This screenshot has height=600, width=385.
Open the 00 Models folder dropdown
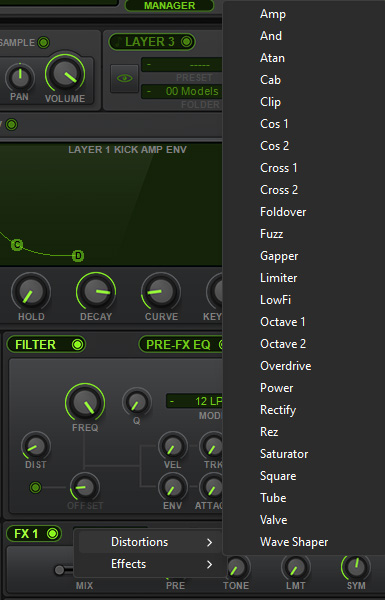[x=182, y=91]
